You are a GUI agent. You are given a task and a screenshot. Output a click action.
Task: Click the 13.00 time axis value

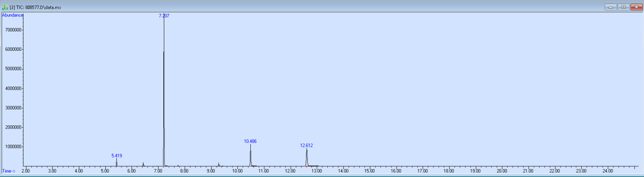coord(317,171)
